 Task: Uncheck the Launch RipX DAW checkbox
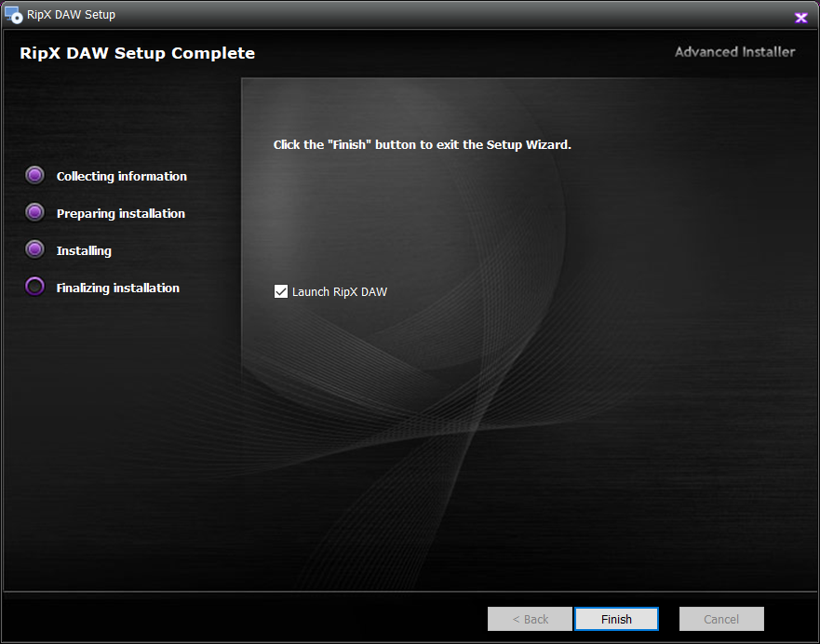pyautogui.click(x=281, y=291)
